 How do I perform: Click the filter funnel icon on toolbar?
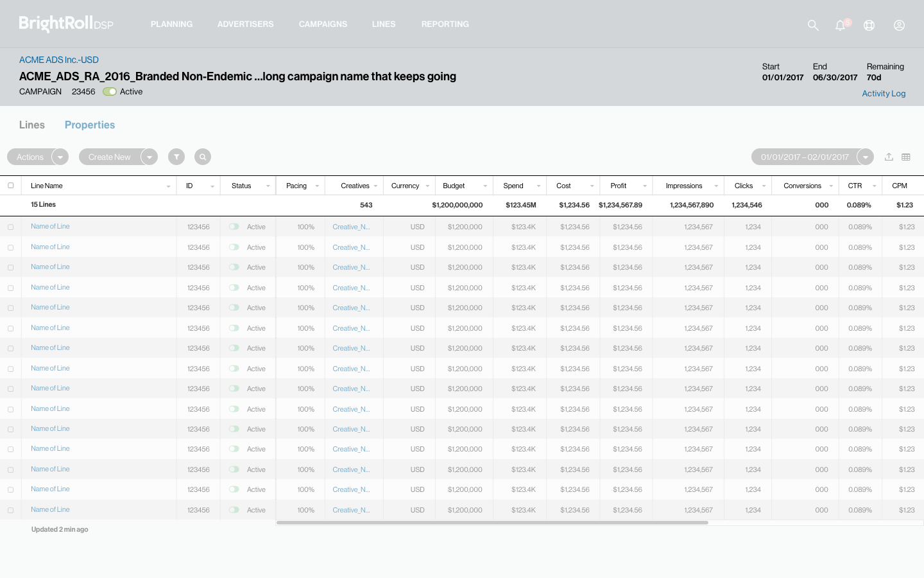(x=176, y=157)
